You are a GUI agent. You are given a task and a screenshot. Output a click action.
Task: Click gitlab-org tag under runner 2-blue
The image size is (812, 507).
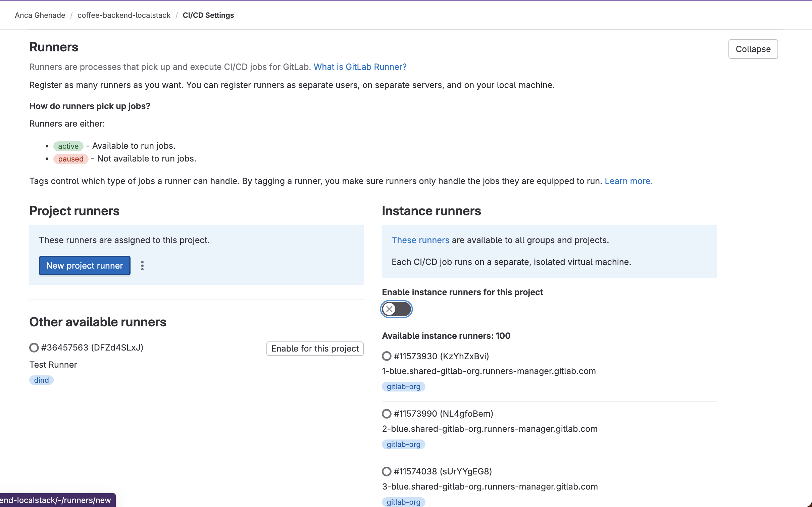tap(403, 444)
